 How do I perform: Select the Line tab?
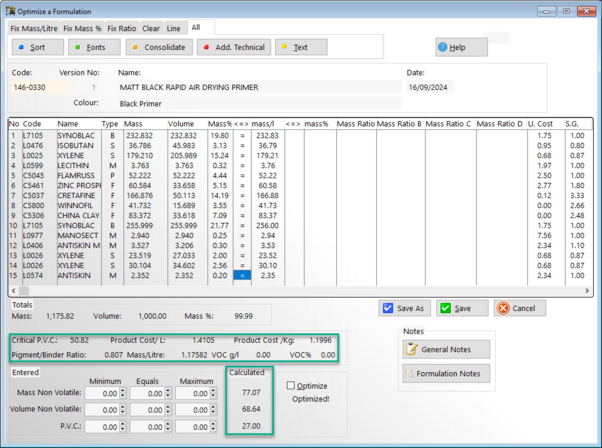(x=174, y=28)
